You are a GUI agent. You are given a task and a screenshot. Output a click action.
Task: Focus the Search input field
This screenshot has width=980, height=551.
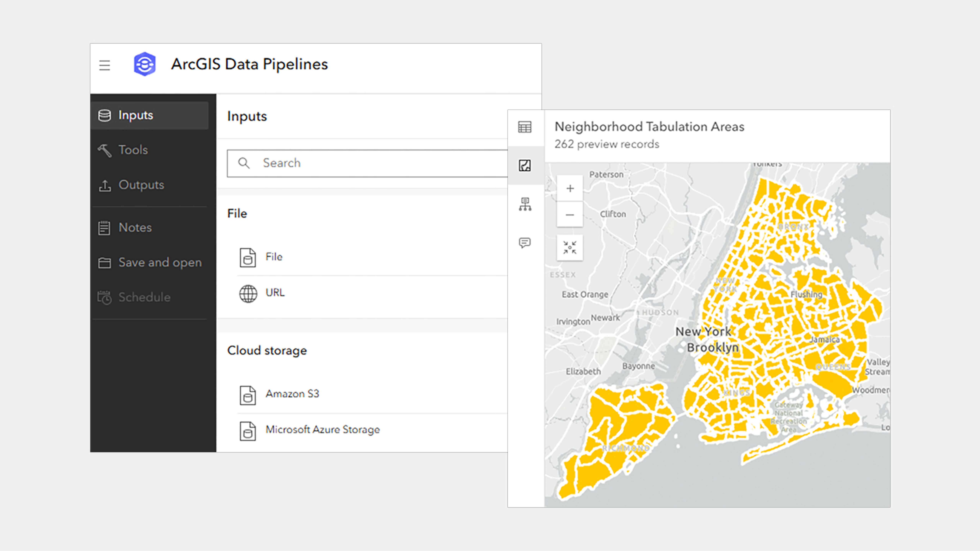367,163
